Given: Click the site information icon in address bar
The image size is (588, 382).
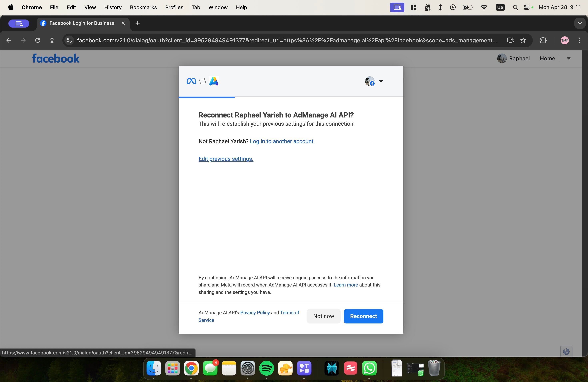Looking at the screenshot, I should (x=69, y=40).
